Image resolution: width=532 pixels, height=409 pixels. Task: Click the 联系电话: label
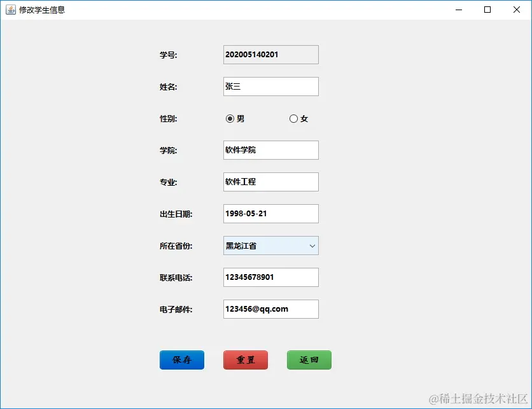click(176, 277)
